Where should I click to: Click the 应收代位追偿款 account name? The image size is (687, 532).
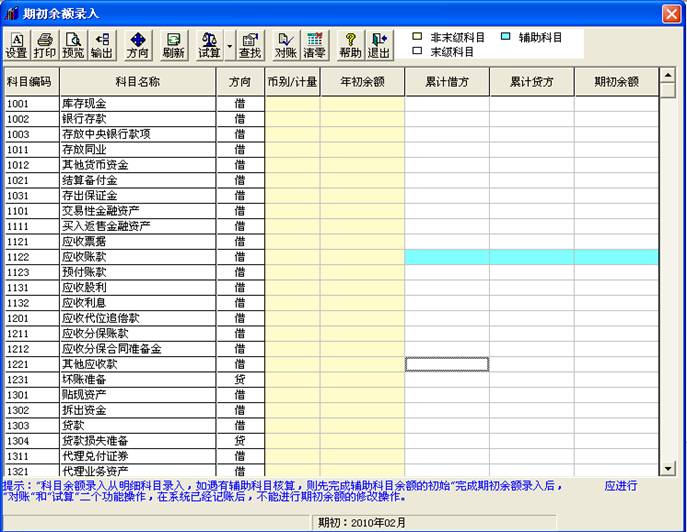tap(100, 319)
